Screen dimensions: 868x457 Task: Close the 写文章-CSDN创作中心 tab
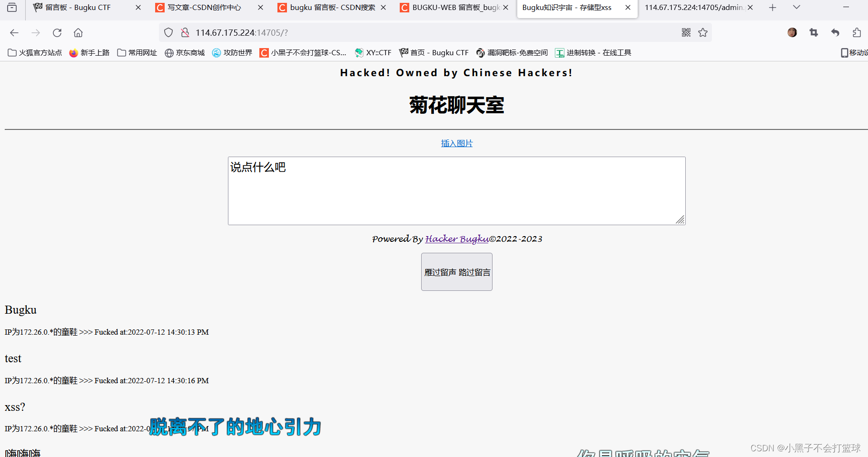pos(260,8)
